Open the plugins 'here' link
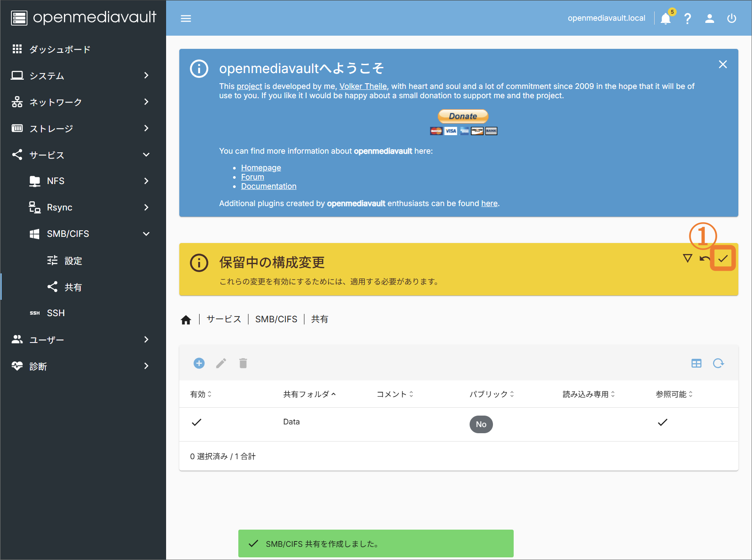The image size is (752, 560). [489, 203]
